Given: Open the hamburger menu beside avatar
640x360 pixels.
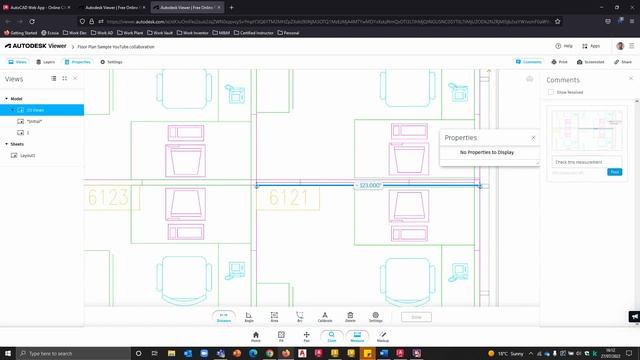Looking at the screenshot, I should 632,46.
